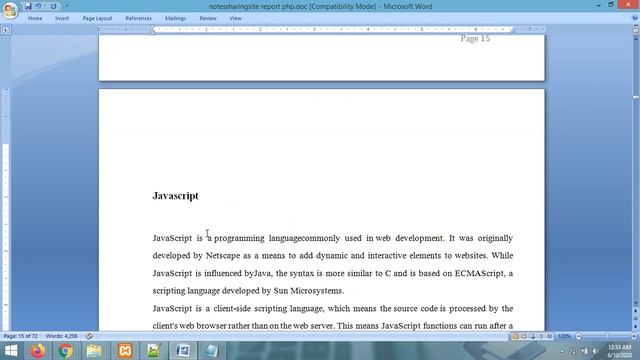Open Go To via "Page: 15 of 72"
The height and width of the screenshot is (360, 640).
(20, 336)
